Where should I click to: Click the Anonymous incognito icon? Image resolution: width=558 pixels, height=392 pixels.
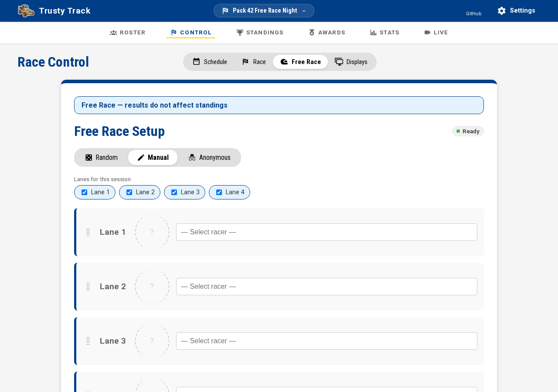pos(192,158)
